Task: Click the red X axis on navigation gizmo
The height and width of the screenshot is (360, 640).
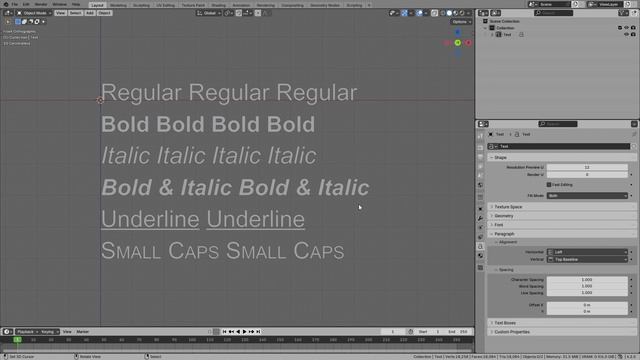Action: click(x=468, y=43)
